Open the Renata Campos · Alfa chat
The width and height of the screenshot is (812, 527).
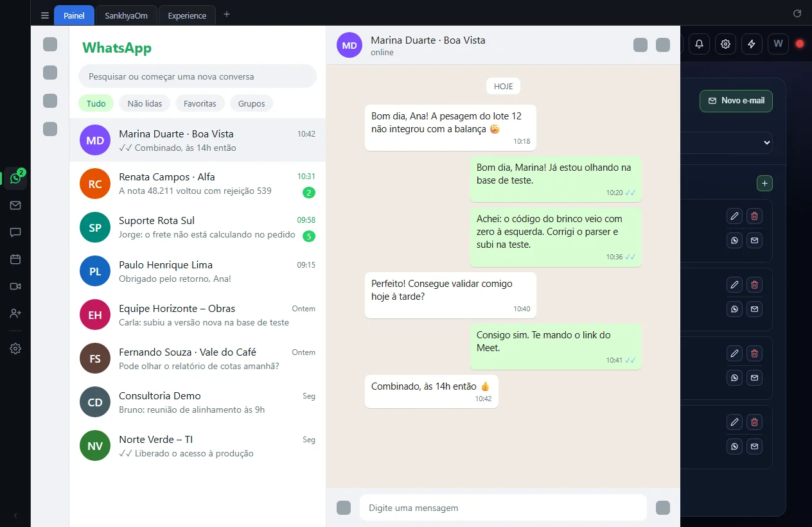click(197, 184)
